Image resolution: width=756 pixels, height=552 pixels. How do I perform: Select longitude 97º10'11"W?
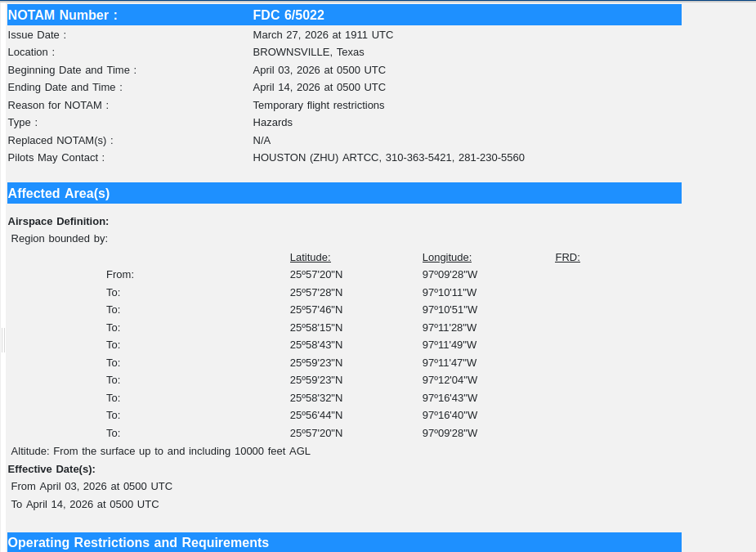450,293
